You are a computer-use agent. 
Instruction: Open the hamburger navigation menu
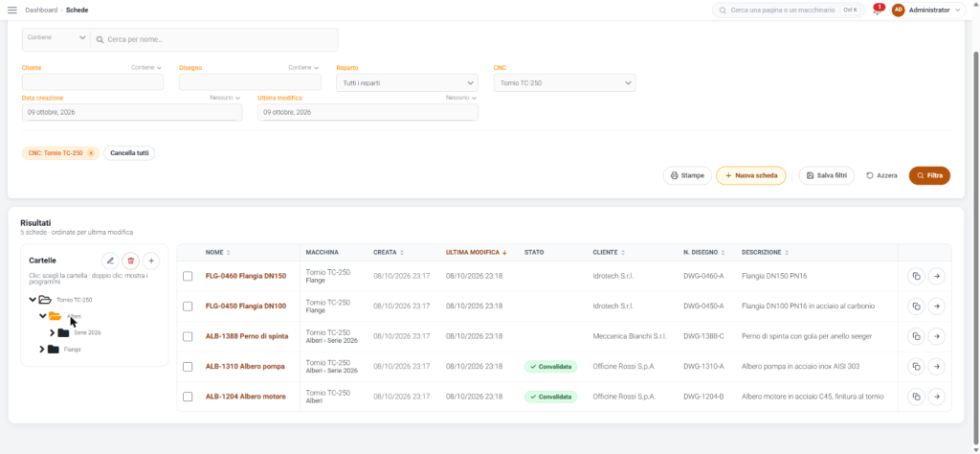[11, 10]
